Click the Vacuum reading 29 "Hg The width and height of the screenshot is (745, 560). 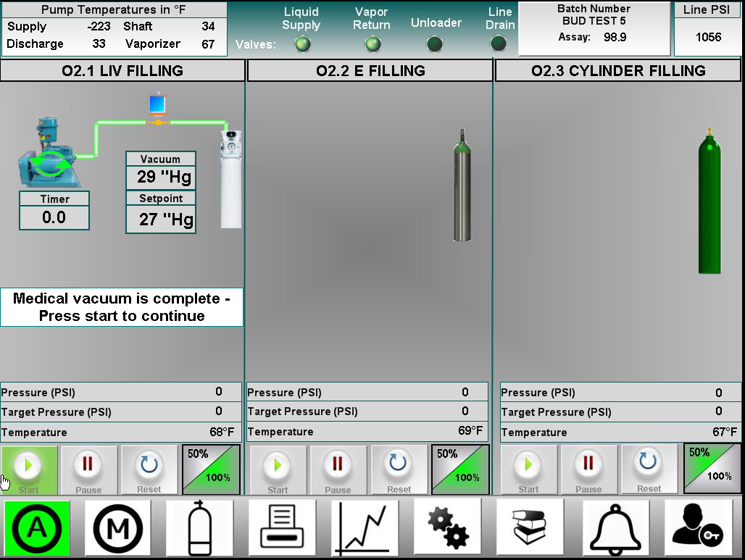click(161, 177)
